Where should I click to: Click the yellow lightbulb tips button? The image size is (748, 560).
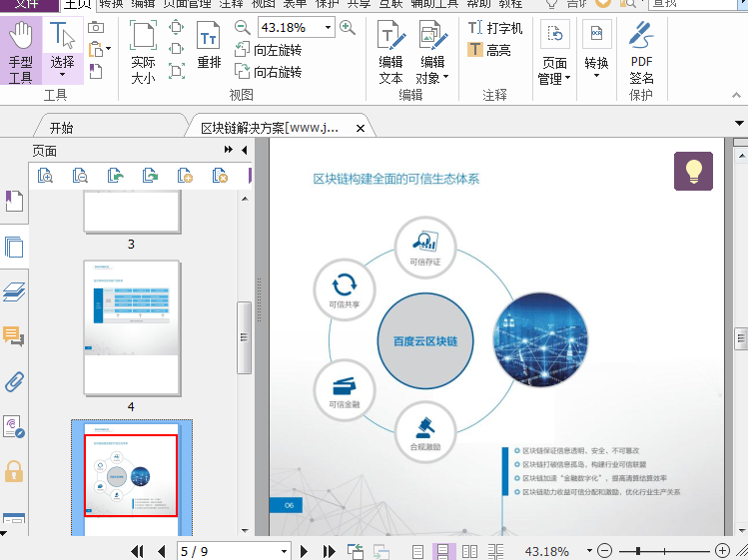tap(694, 172)
